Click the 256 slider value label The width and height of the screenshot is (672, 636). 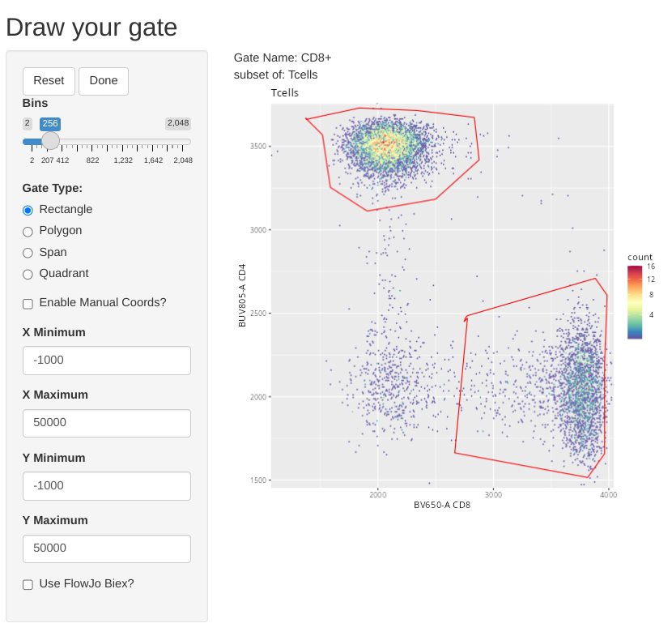(x=50, y=124)
